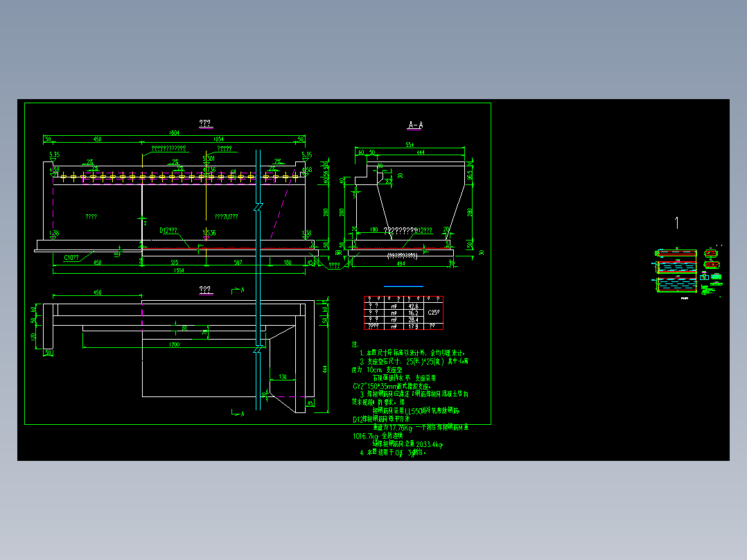The image size is (747, 560).
Task: Click the C10?? leader label
Action: [71, 258]
